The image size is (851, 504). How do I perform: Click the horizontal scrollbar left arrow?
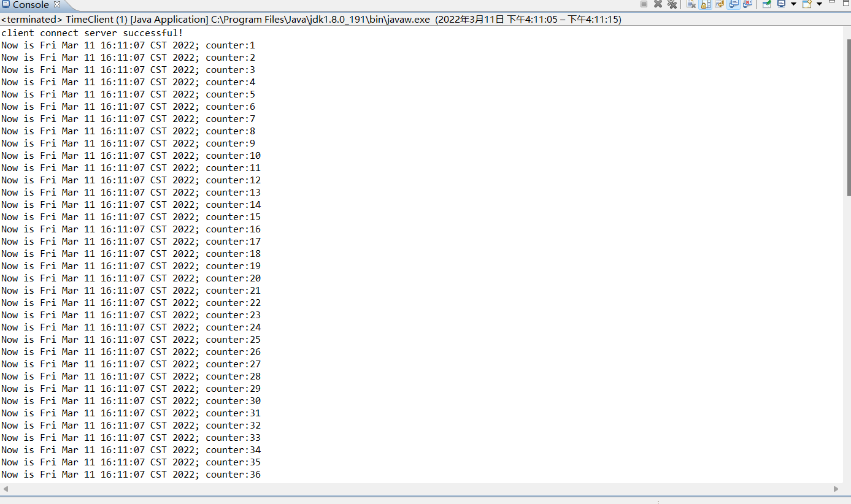(6, 489)
